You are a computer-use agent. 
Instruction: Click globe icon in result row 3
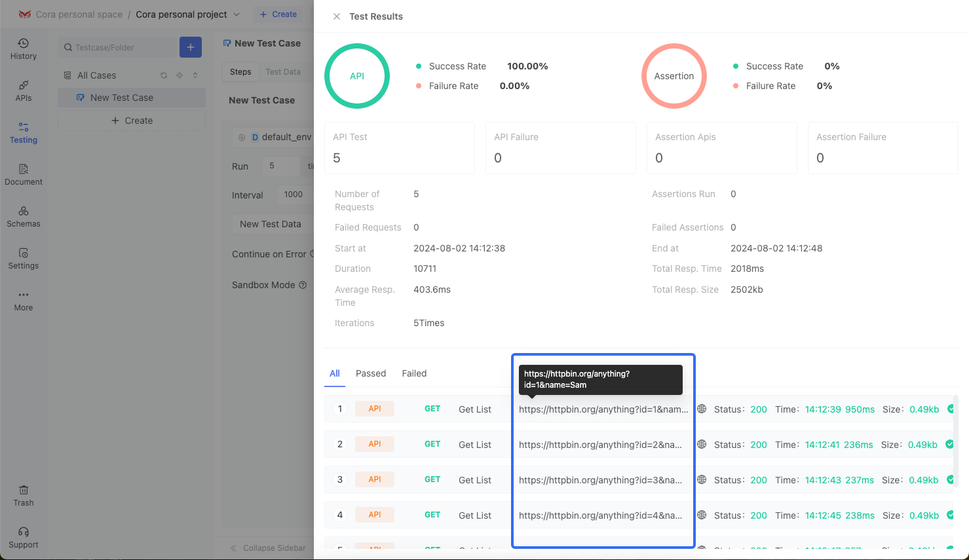coord(702,479)
